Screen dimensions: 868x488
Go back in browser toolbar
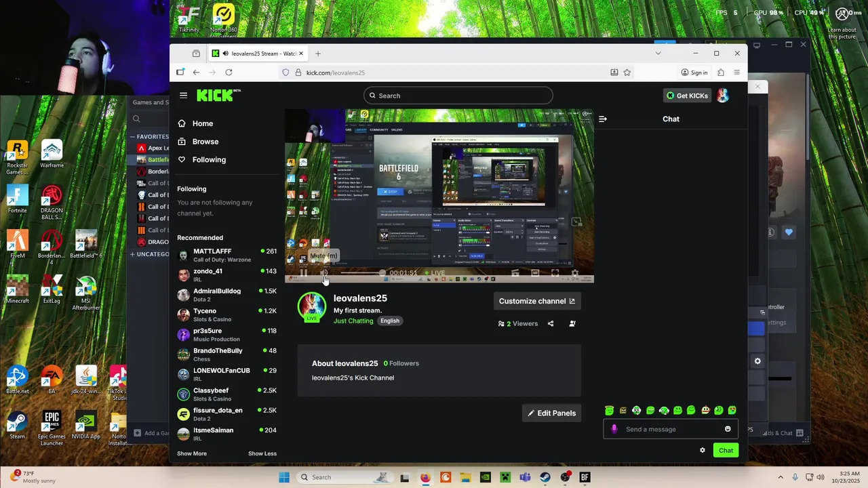[196, 73]
